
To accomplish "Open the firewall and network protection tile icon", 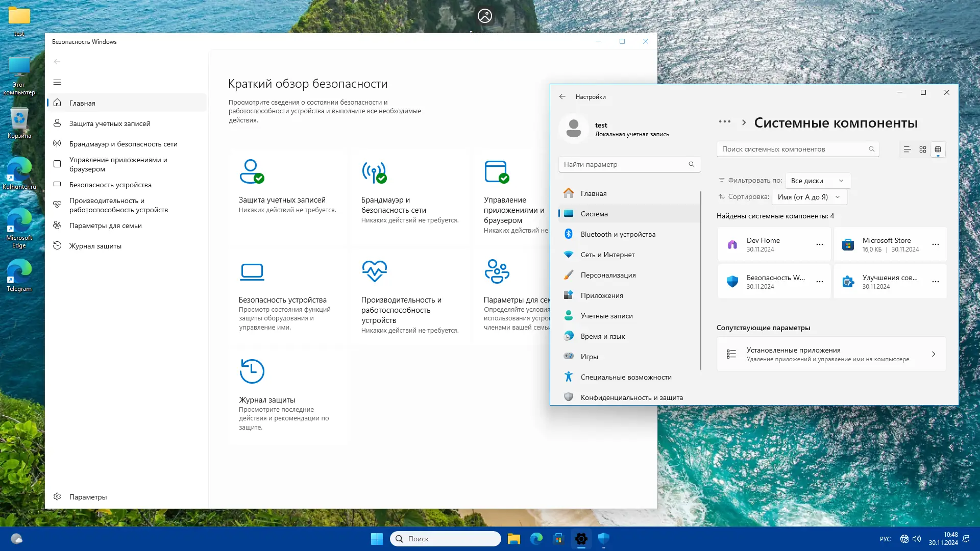I will click(x=374, y=172).
